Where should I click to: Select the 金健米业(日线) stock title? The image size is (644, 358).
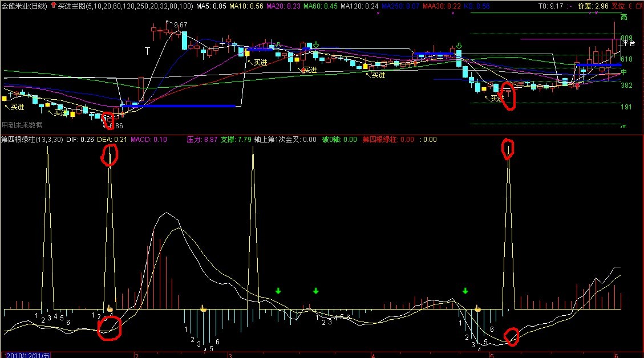tap(25, 5)
